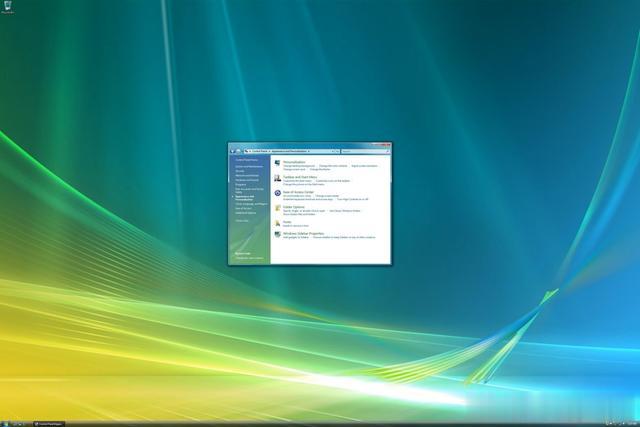Click the Taskbar and Start Menu icon

click(278, 178)
